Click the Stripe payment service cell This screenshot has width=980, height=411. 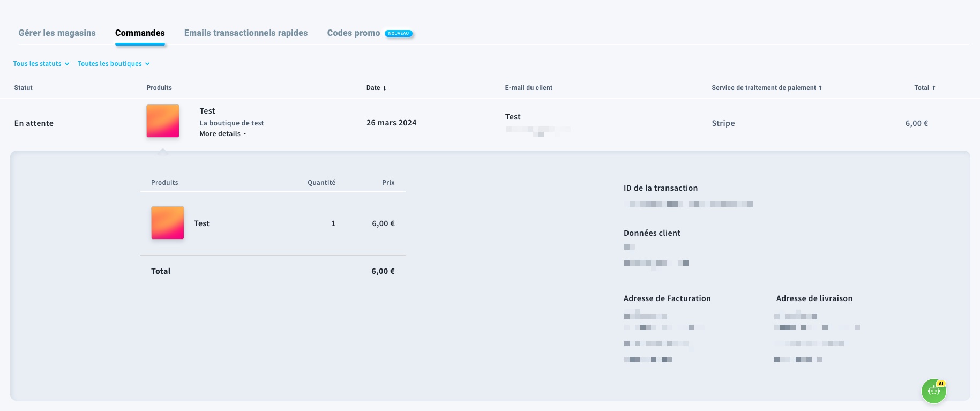pos(723,123)
